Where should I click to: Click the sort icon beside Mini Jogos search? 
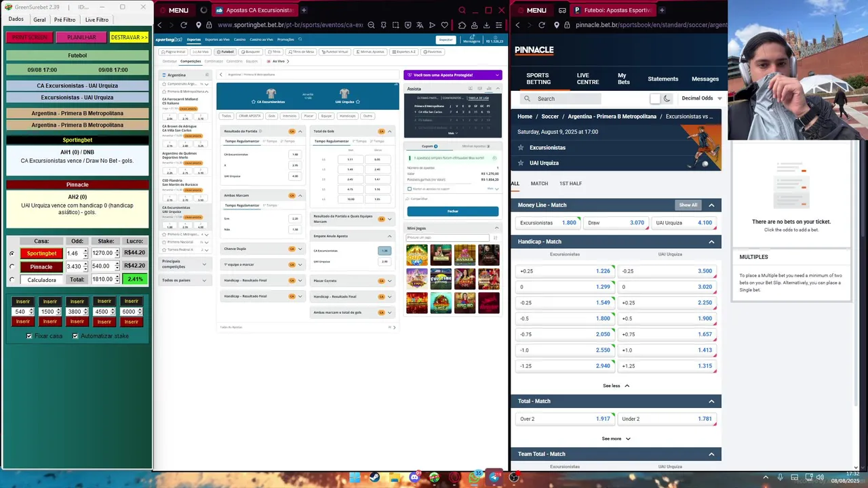(x=495, y=238)
